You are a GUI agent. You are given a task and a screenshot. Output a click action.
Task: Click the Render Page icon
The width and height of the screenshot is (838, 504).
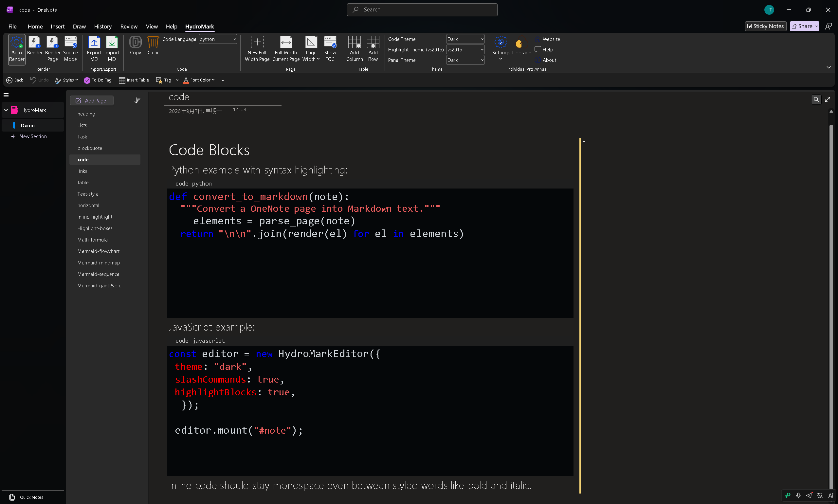[53, 49]
